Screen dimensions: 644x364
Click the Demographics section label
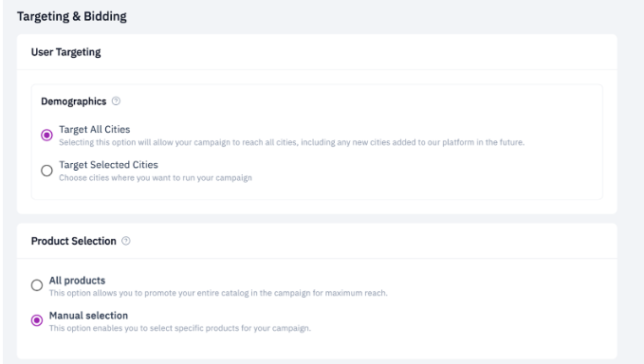pos(74,101)
